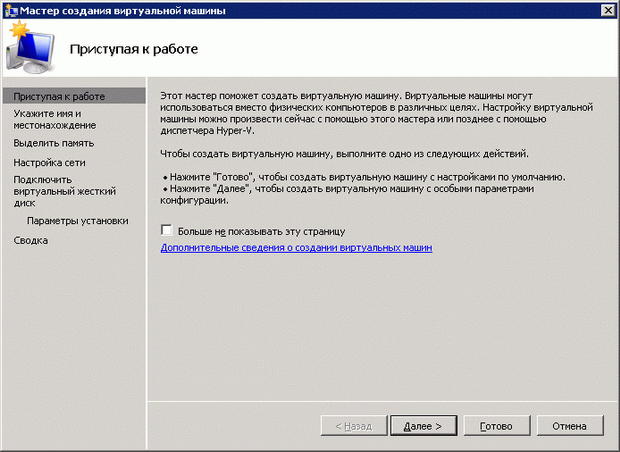Click the wizard icon in the title bar
This screenshot has width=620, height=452.
(x=10, y=9)
